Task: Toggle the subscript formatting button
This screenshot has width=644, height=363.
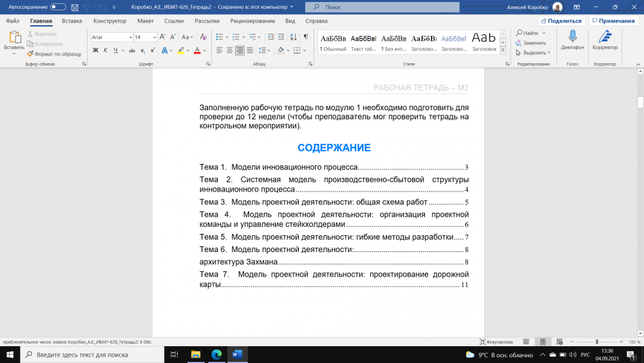Action: point(142,50)
